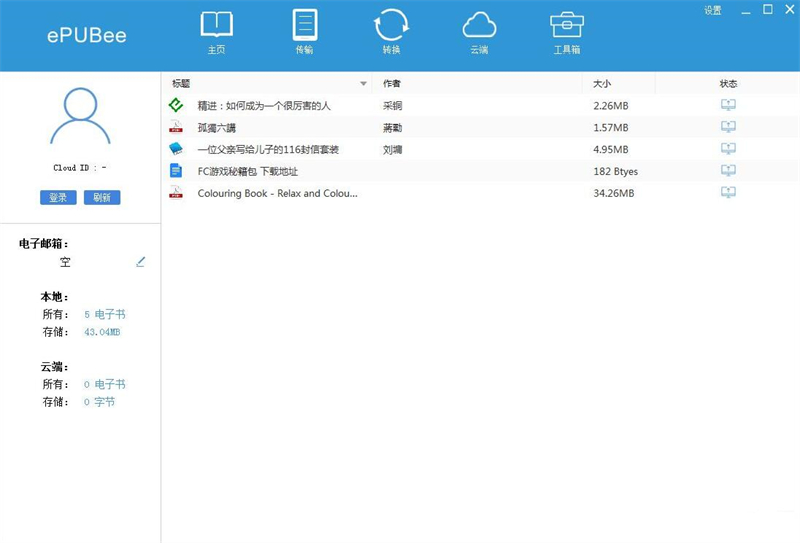Open the 设置 settings menu

click(712, 10)
